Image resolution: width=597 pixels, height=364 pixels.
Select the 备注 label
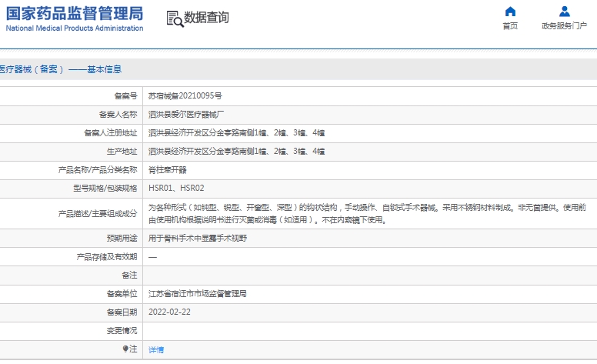129,275
